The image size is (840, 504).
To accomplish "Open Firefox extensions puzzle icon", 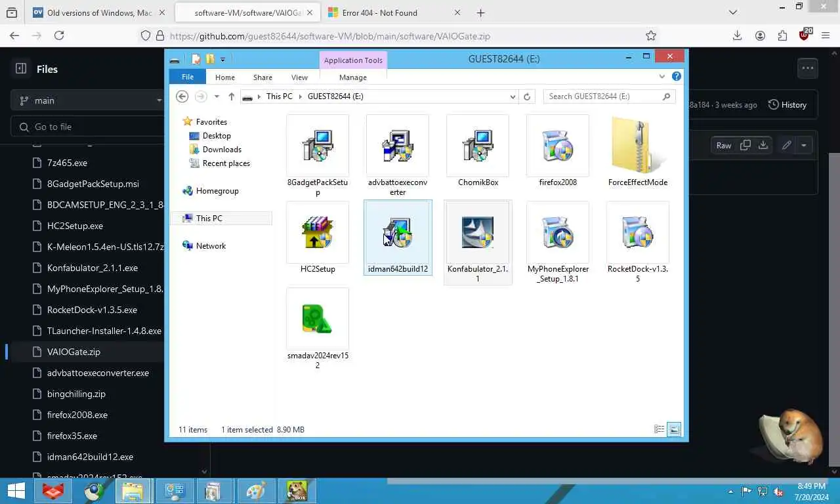I will [x=782, y=36].
